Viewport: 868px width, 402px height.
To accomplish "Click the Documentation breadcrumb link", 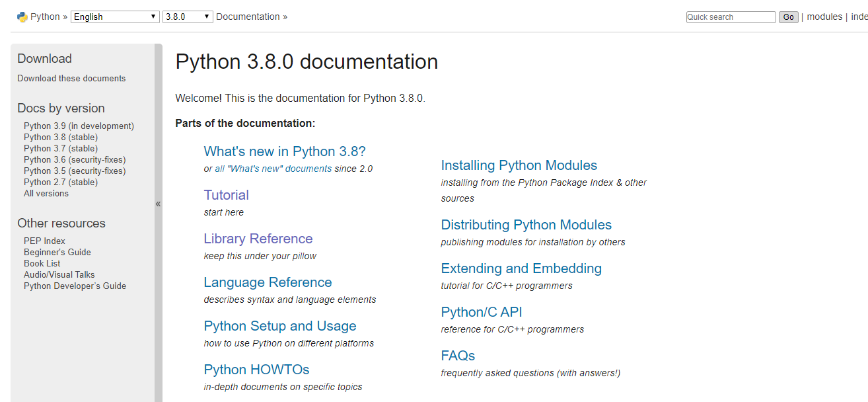I will pyautogui.click(x=248, y=17).
